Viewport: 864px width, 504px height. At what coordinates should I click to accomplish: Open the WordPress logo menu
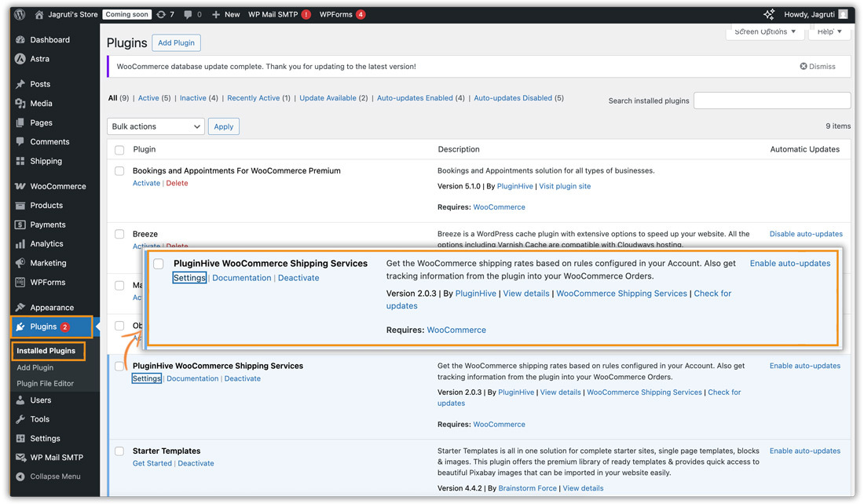20,14
